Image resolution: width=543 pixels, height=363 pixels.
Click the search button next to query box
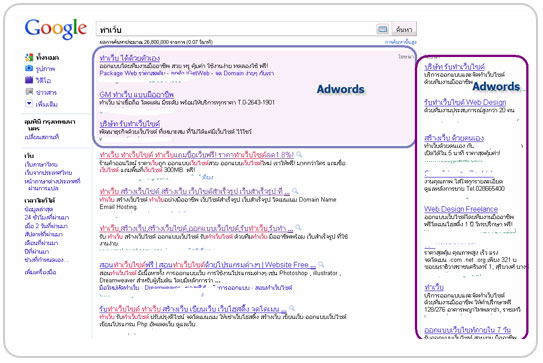[404, 29]
